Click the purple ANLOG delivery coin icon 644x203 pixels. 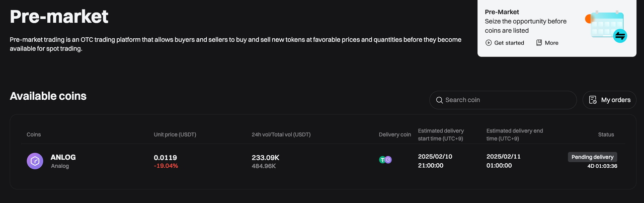click(388, 160)
